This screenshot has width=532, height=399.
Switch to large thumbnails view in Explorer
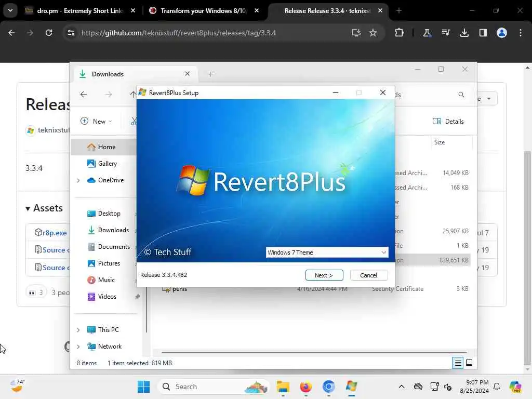pyautogui.click(x=469, y=363)
